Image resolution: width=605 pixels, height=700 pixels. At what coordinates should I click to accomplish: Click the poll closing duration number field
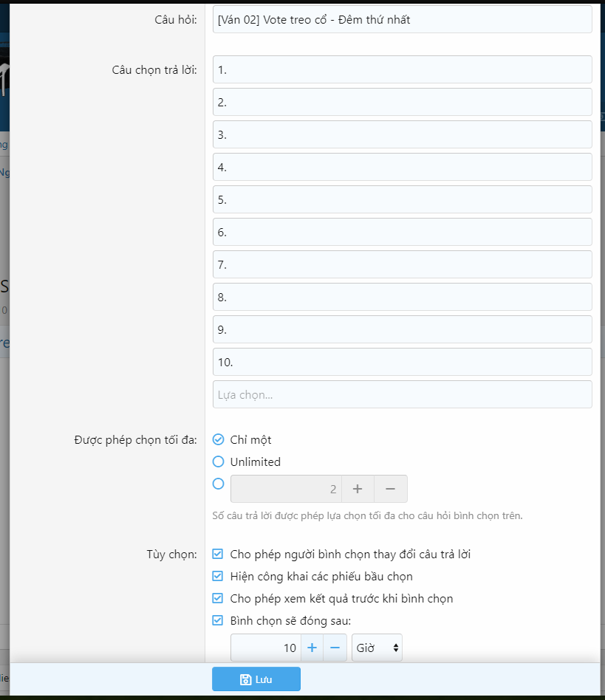(x=266, y=648)
